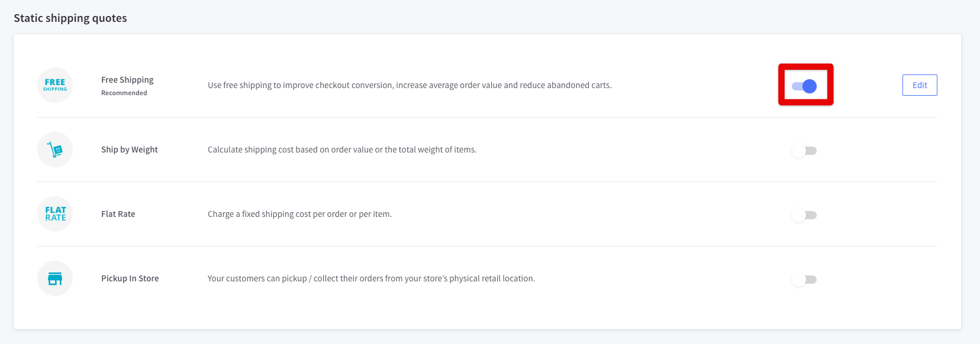Enable the Pickup In Store switch
Viewport: 980px width, 344px height.
(x=804, y=280)
